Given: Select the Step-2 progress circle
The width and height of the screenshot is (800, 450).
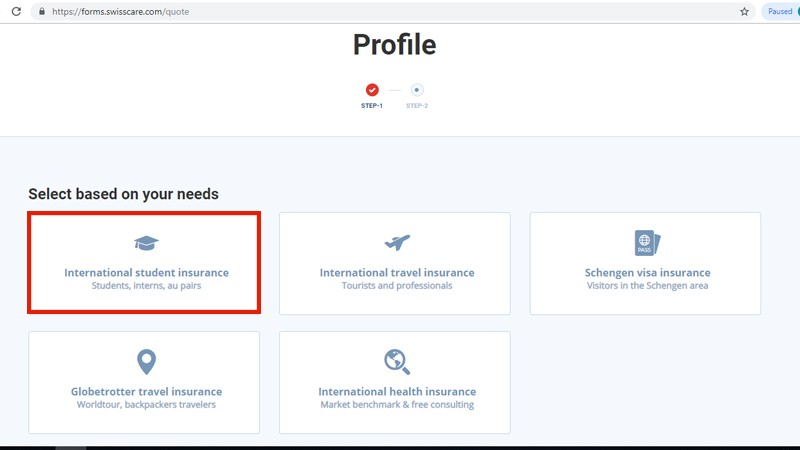Looking at the screenshot, I should click(x=417, y=90).
